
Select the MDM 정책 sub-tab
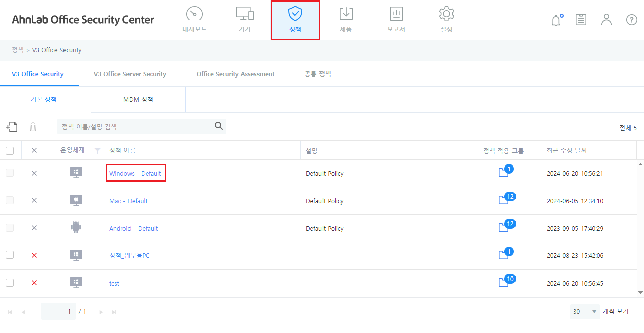138,99
